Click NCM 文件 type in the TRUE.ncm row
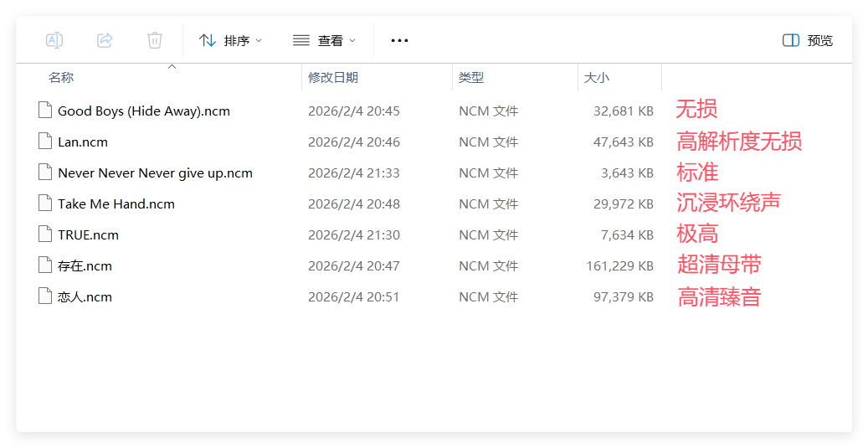Viewport: 868px width, 448px height. [x=489, y=234]
